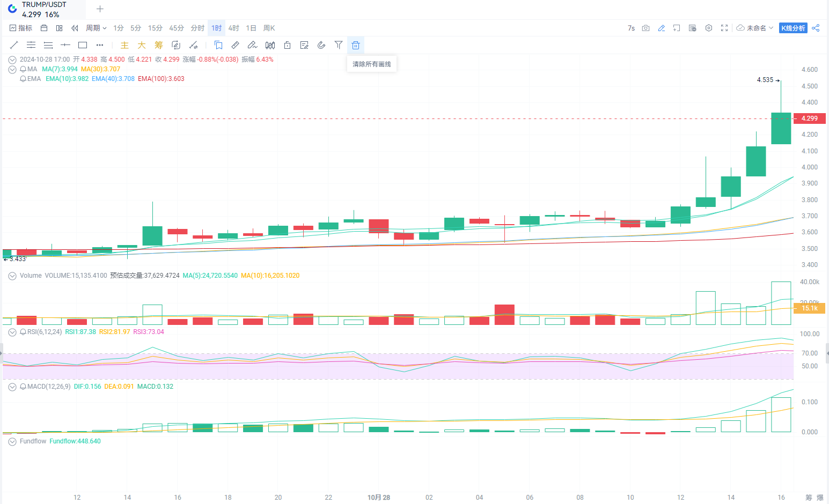The width and height of the screenshot is (829, 504).
Task: Click the note edit icon
Action: click(304, 45)
